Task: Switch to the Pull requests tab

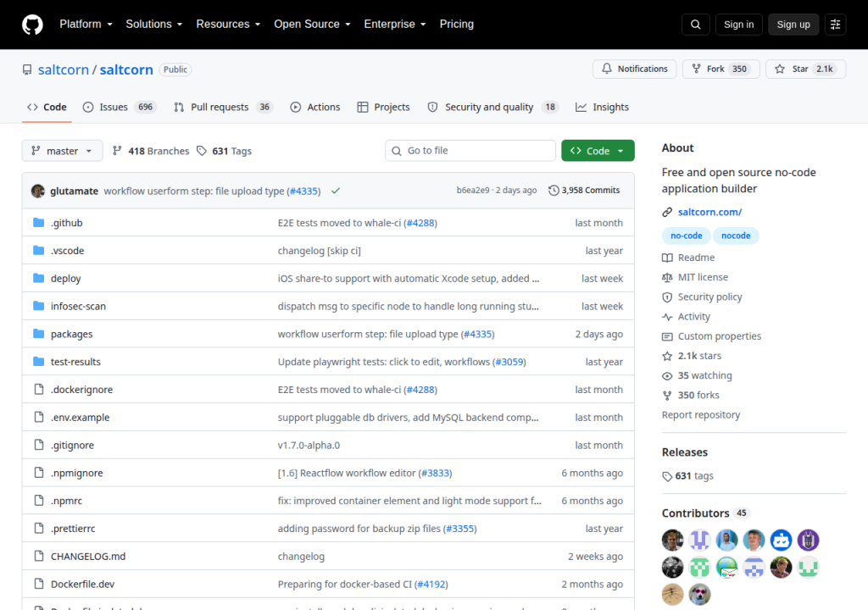Action: coord(224,108)
